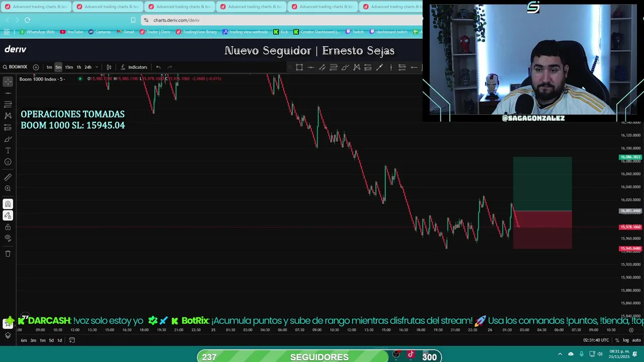Open the Indicators dialog
The height and width of the screenshot is (362, 644).
coord(133,67)
